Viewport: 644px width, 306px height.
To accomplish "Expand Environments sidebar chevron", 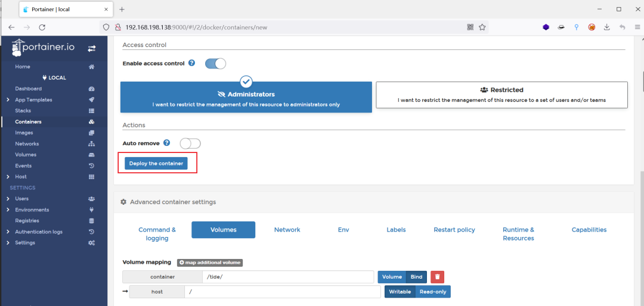I will 8,210.
